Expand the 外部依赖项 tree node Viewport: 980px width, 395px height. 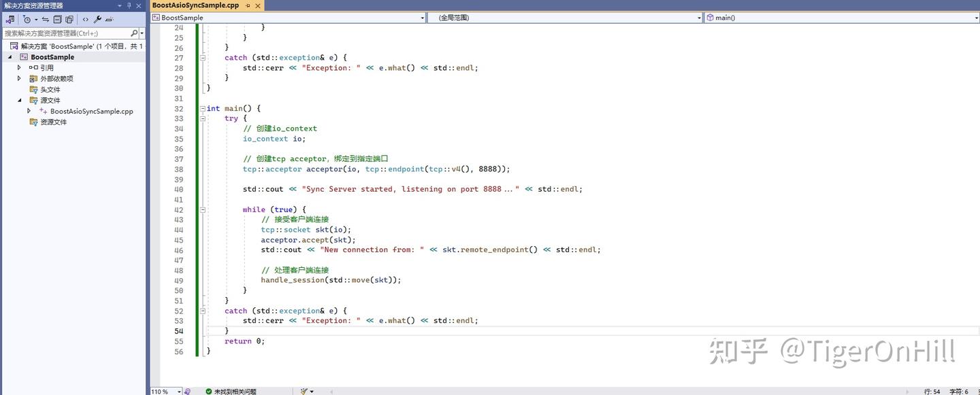click(20, 78)
